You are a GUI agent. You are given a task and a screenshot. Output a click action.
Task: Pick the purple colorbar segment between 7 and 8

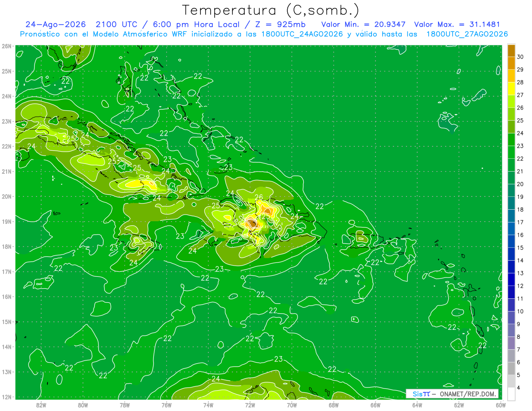511,343
